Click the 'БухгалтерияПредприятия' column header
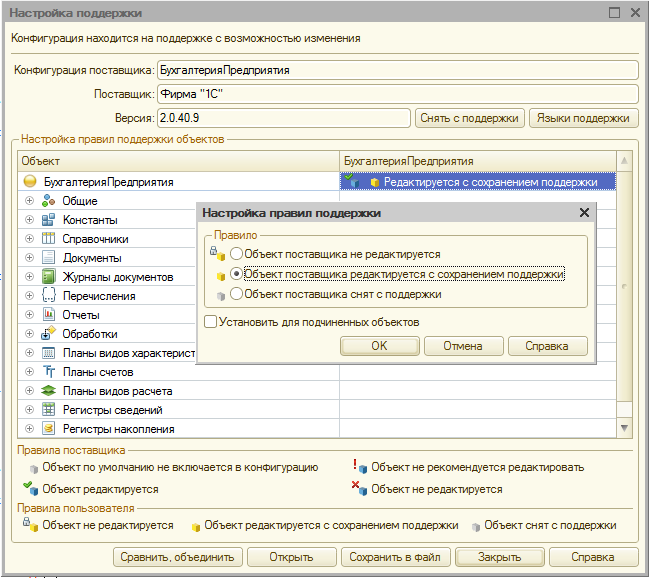Image resolution: width=650 pixels, height=578 pixels. pos(478,161)
